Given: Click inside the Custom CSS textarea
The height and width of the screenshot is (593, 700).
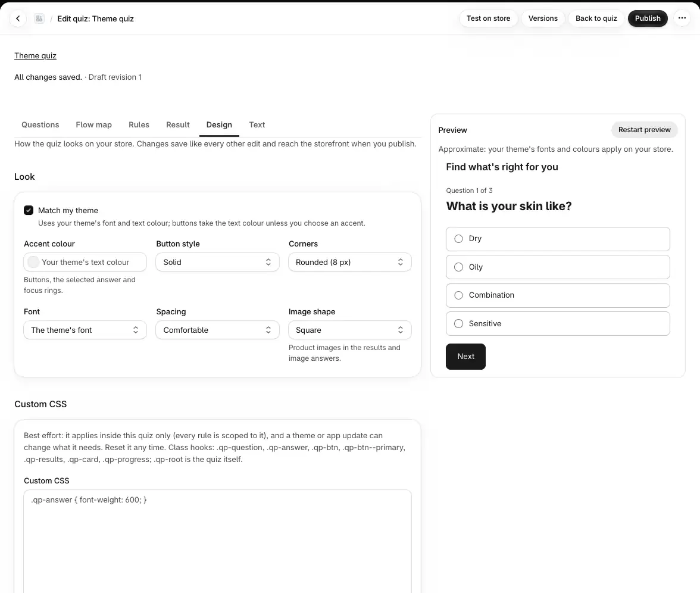Looking at the screenshot, I should click(217, 541).
